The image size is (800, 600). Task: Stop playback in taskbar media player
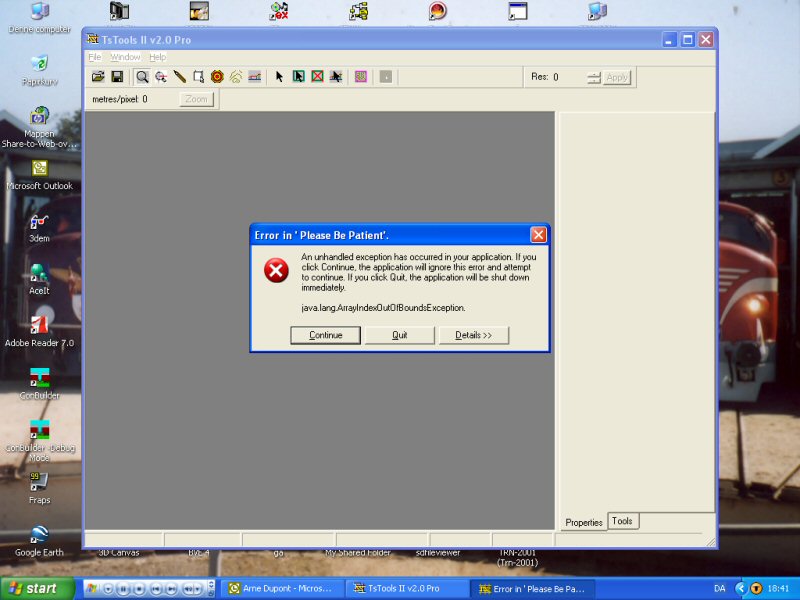pyautogui.click(x=139, y=589)
